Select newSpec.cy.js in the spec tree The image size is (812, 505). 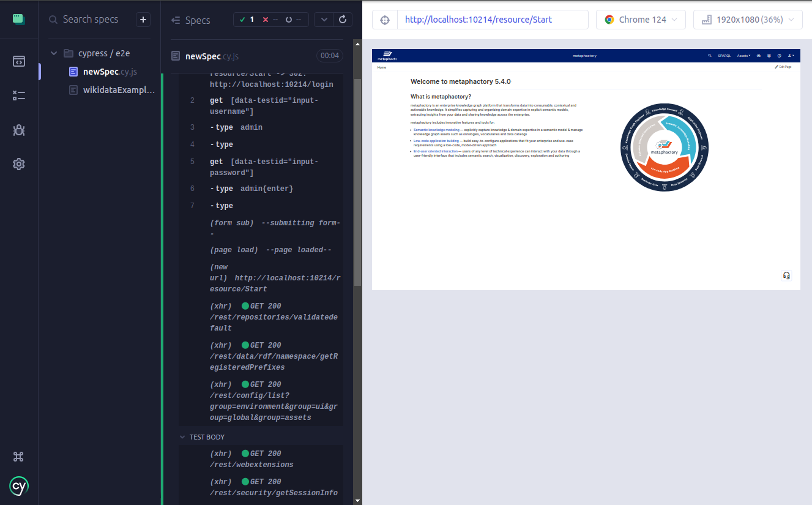coord(110,72)
